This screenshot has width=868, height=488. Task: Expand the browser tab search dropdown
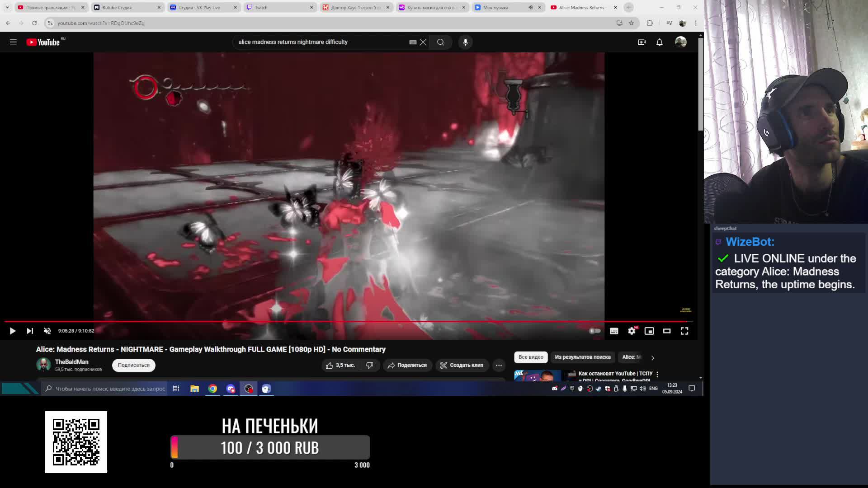pos(7,7)
